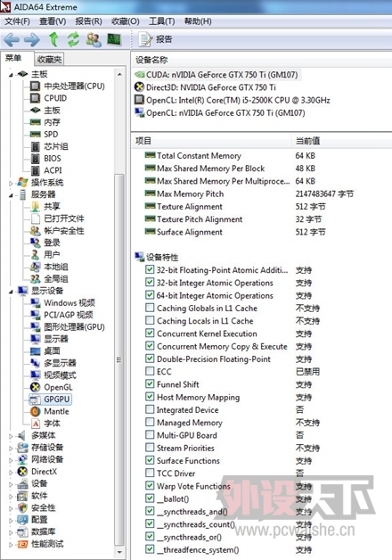
Task: Toggle Caching Globals in L1 Cache checkbox
Action: click(150, 308)
